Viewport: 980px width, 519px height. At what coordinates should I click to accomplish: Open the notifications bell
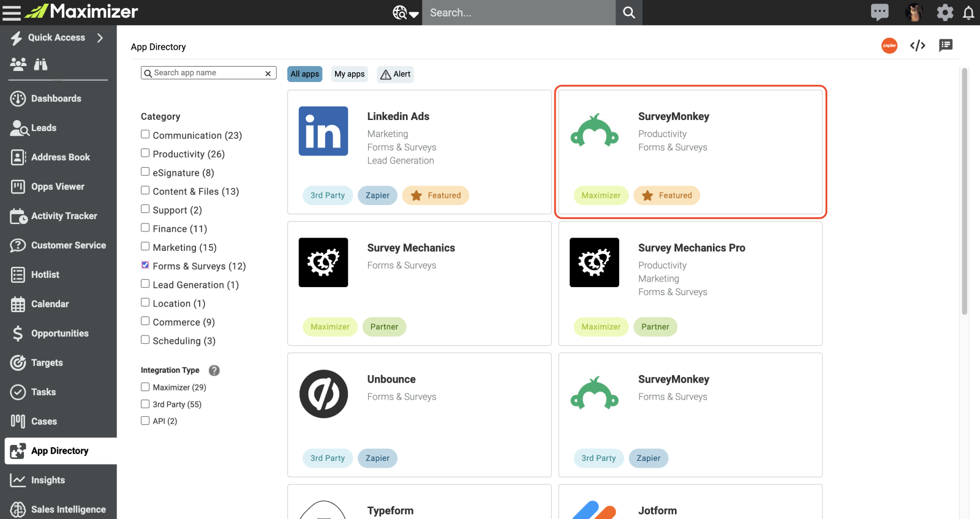[968, 12]
